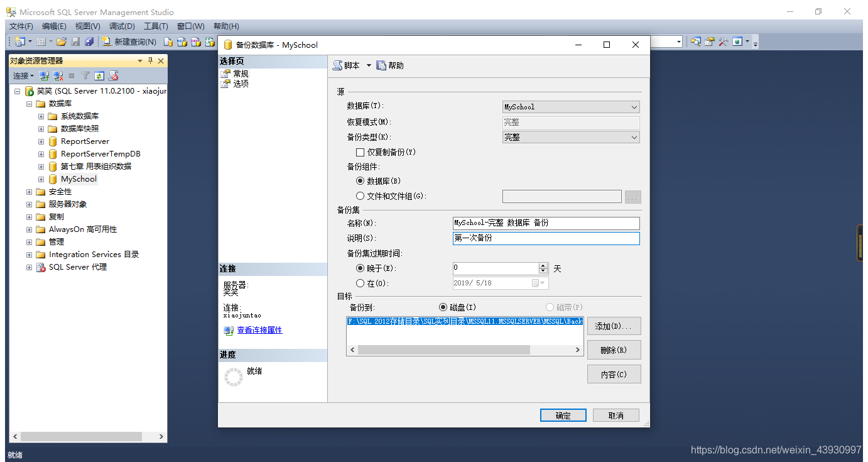This screenshot has height=462, width=868.
Task: Click the backup destination list horizontal scrollbar
Action: click(x=465, y=349)
